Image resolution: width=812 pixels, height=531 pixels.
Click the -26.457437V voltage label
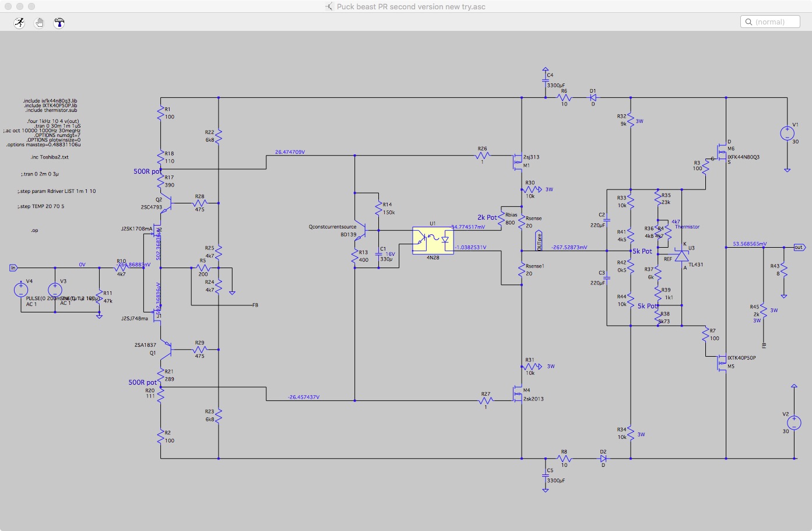pos(304,397)
